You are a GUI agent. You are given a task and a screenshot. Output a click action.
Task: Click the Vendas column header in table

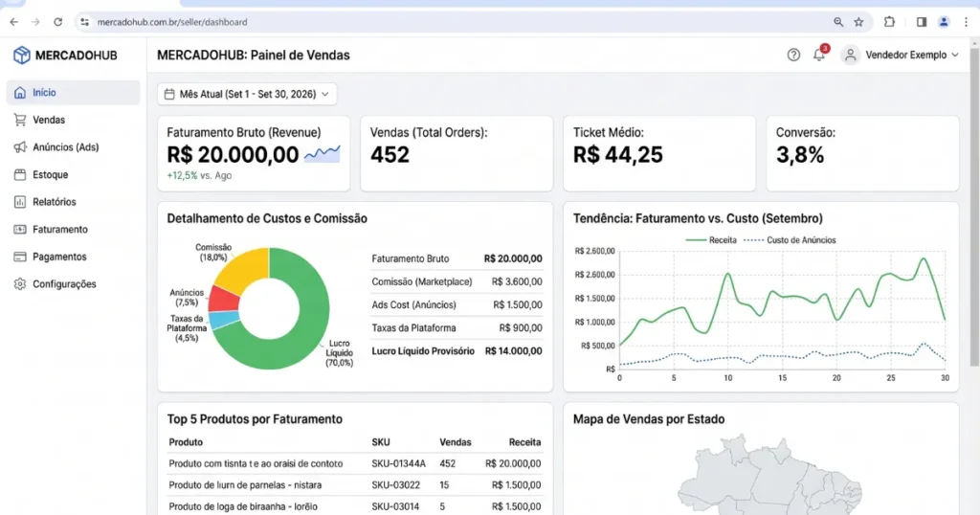(455, 442)
